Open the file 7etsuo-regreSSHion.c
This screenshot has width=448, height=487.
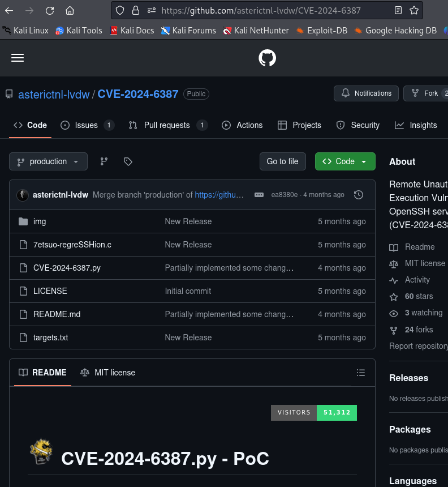pos(72,245)
